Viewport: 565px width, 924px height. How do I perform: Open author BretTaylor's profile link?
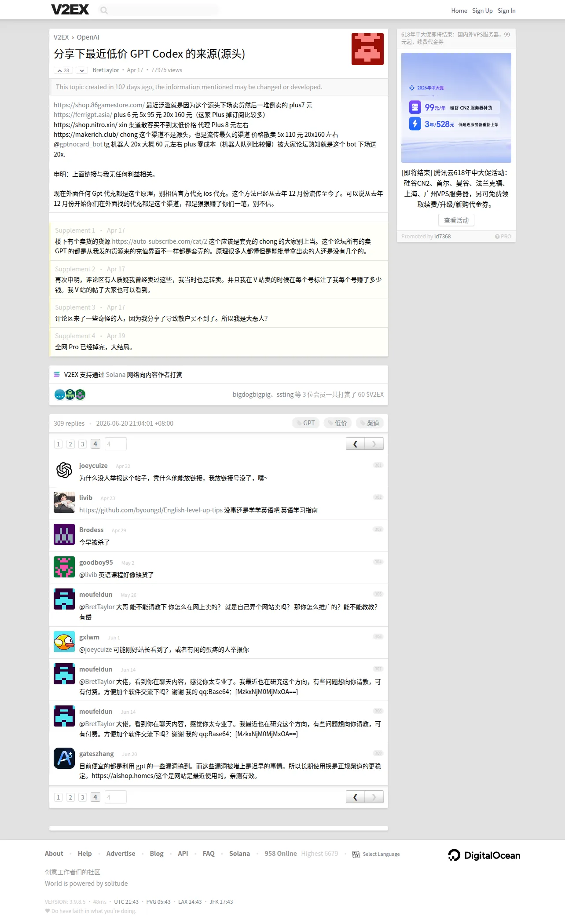[x=106, y=70]
